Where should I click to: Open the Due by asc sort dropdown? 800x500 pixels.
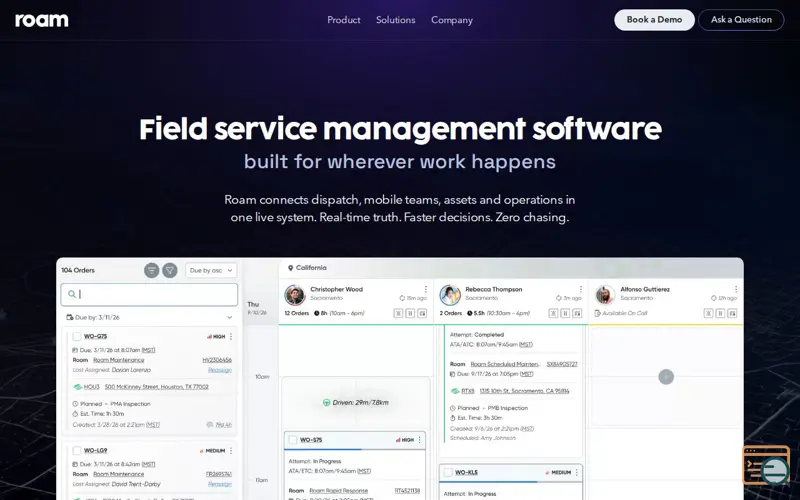point(211,270)
